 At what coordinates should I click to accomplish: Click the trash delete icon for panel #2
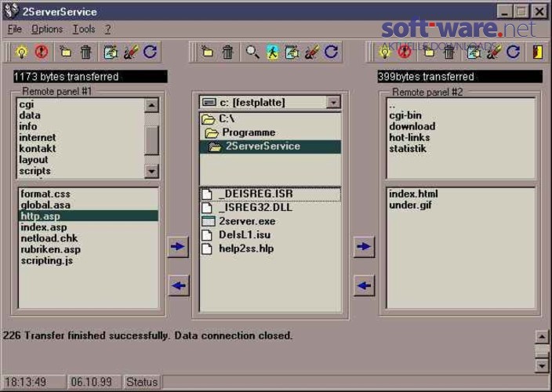(448, 53)
